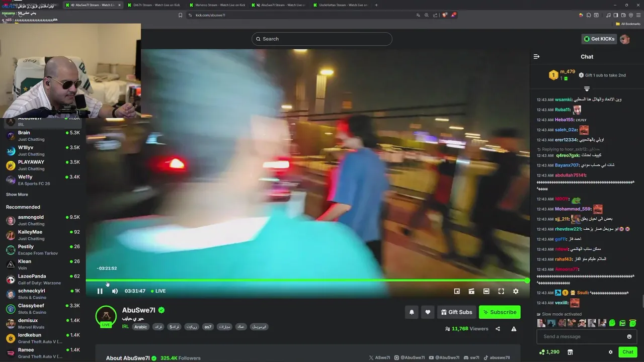Open Pestily avatar in recommended list

(x=11, y=250)
